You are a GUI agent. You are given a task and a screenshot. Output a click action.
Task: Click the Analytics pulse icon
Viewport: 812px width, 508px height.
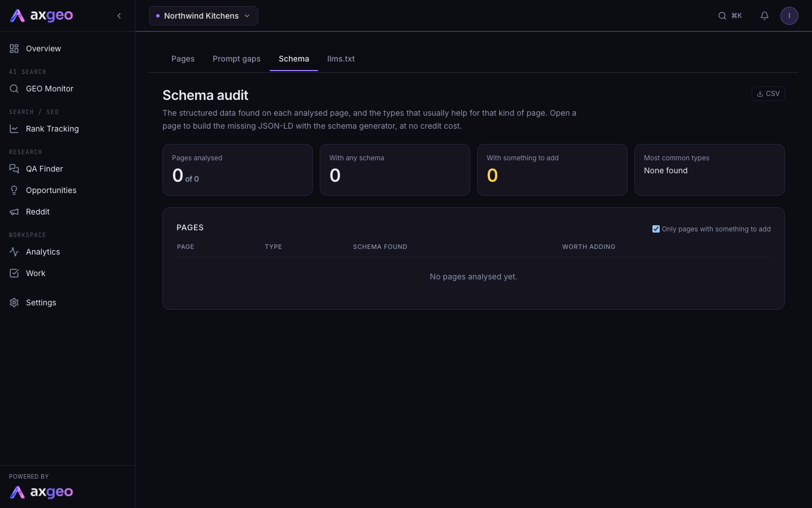coord(14,252)
